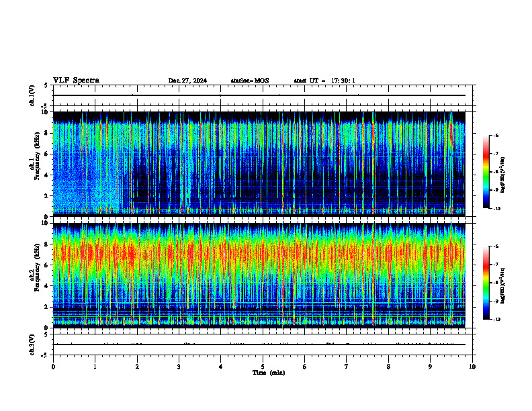Click the ch.3 voltage waveform trace
This screenshot has width=532, height=411.
click(x=259, y=345)
